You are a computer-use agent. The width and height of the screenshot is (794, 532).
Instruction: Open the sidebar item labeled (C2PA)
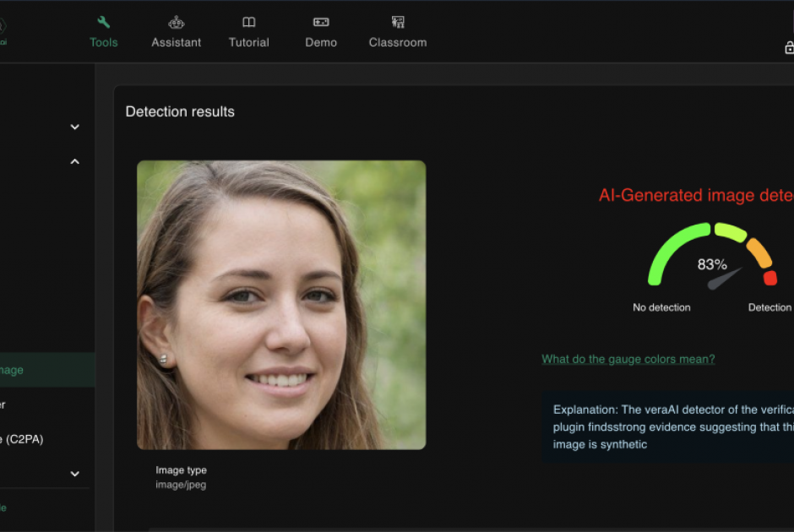(25, 439)
